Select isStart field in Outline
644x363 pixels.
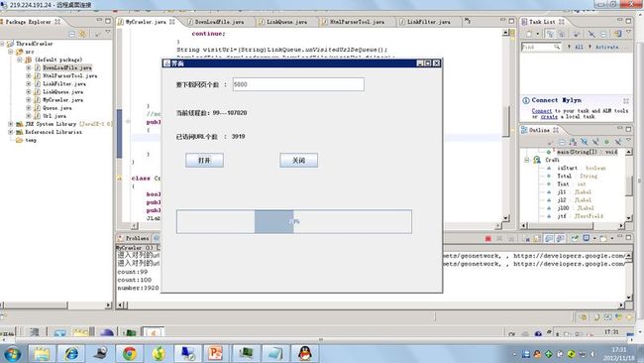[x=582, y=169]
